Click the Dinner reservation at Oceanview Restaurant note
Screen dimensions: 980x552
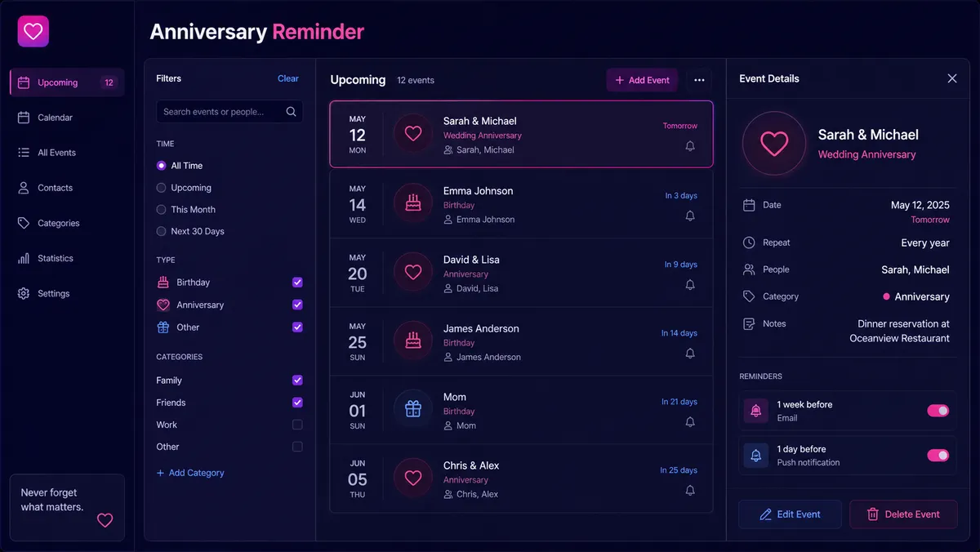click(x=900, y=331)
